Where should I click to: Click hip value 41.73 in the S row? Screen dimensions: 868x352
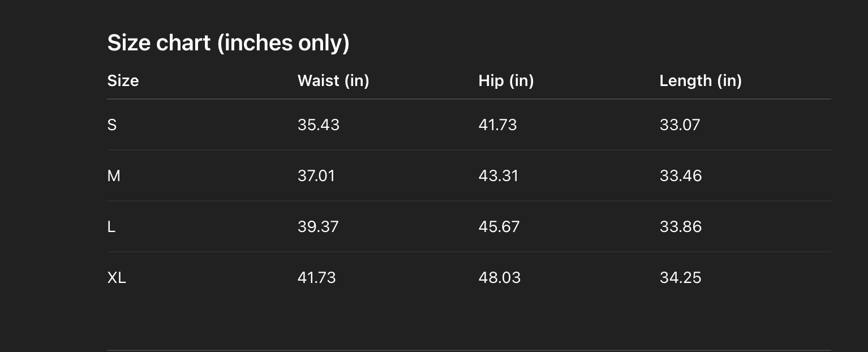(497, 125)
